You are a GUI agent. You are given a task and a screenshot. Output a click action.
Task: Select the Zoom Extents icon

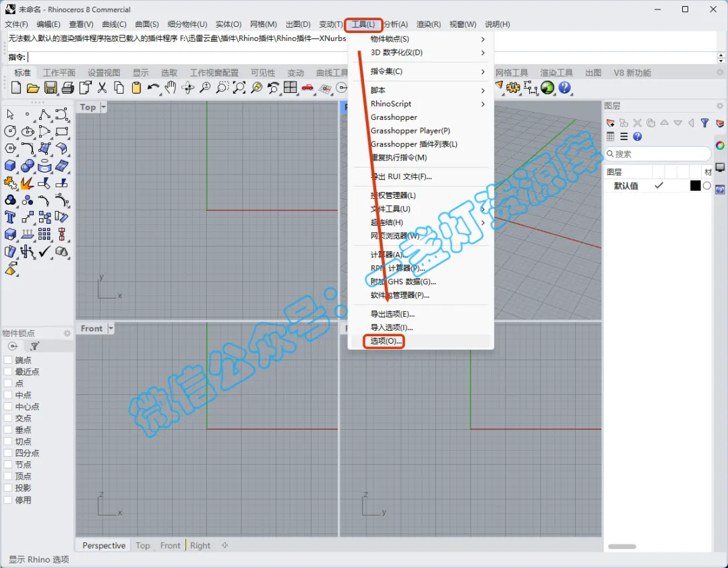[239, 88]
